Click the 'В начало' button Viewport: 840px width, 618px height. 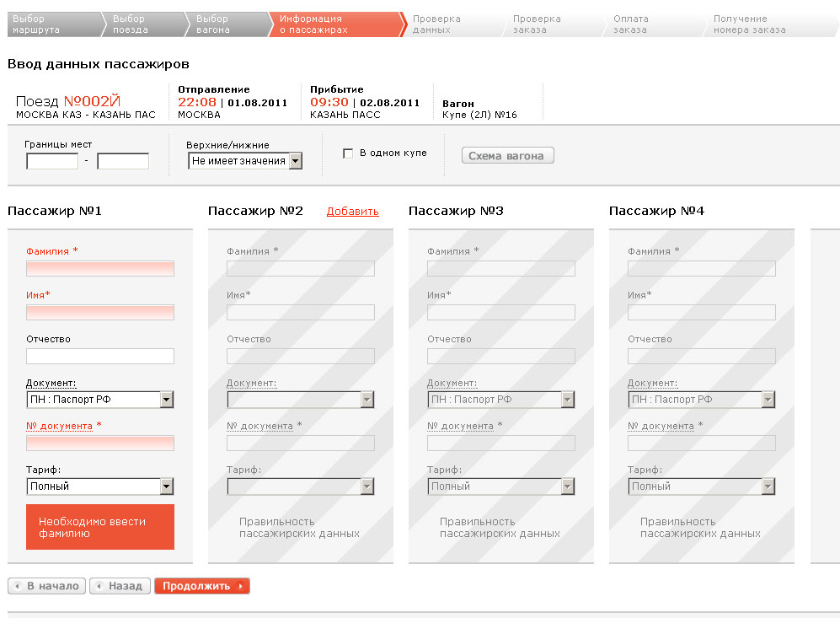tap(47, 586)
